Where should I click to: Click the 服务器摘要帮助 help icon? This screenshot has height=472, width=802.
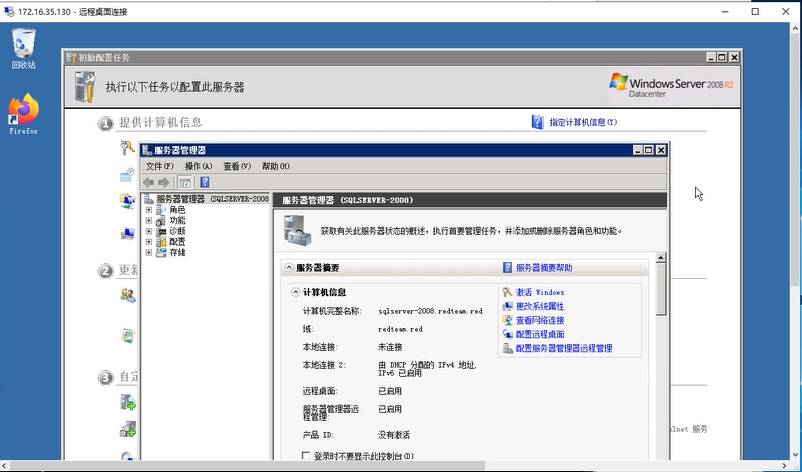coord(507,267)
